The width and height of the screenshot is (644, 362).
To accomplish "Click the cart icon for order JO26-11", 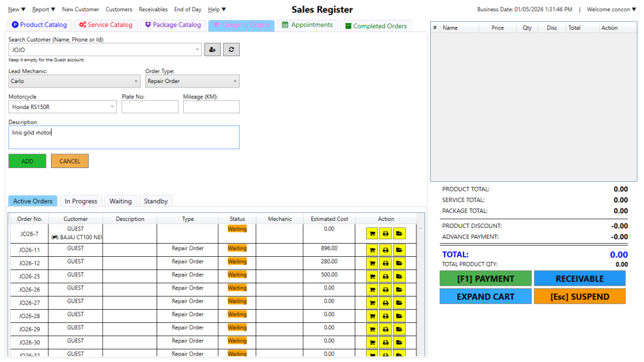I will tap(372, 250).
